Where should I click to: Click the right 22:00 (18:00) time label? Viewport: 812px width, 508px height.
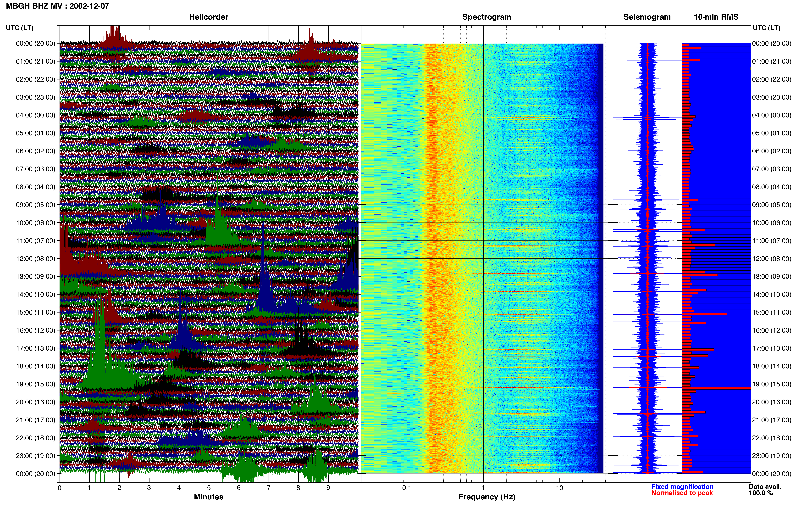pyautogui.click(x=772, y=438)
